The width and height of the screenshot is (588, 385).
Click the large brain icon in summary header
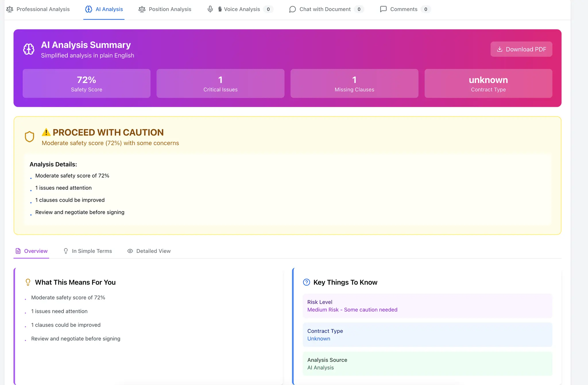(x=29, y=49)
